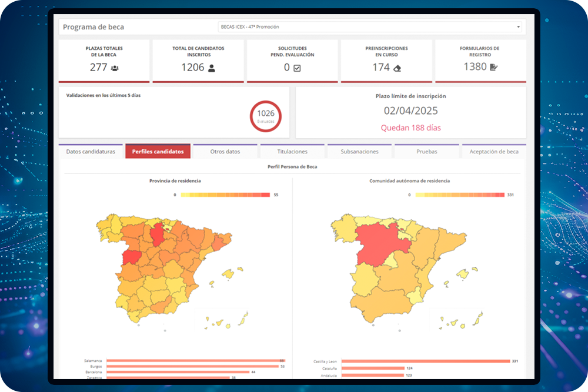Click the Burgos bar with value 53
Viewport: 588px width, 392px height.
[193, 366]
